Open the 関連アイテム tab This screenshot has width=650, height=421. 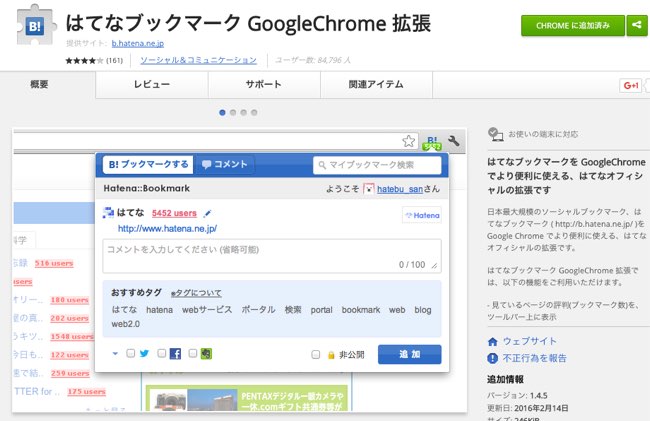tap(376, 85)
